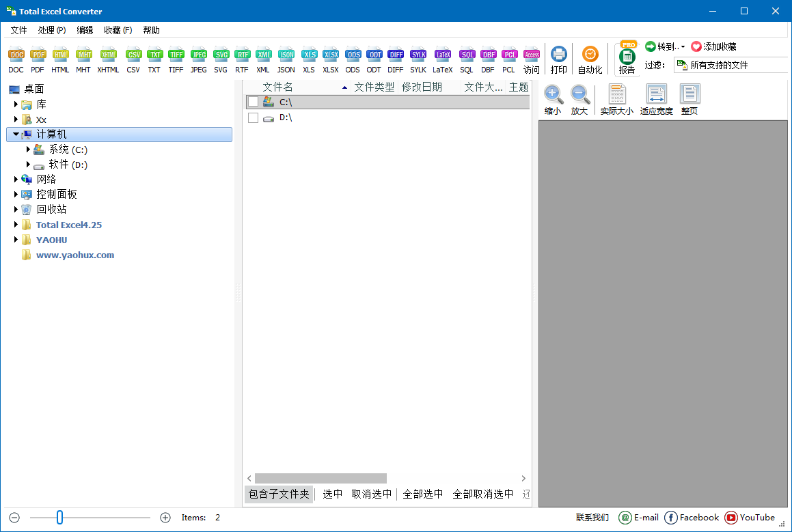Check the box for C:\ drive
The width and height of the screenshot is (792, 532).
pyautogui.click(x=254, y=102)
